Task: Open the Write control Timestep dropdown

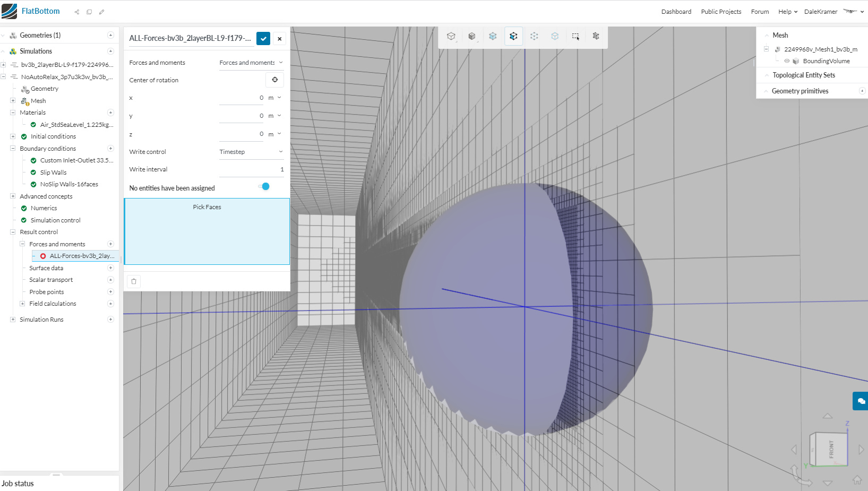Action: pos(251,152)
